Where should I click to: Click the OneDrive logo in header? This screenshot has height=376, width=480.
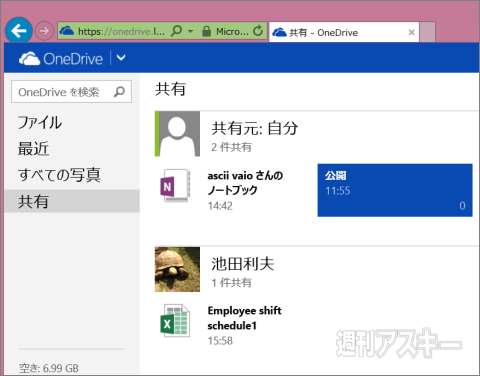tap(61, 59)
